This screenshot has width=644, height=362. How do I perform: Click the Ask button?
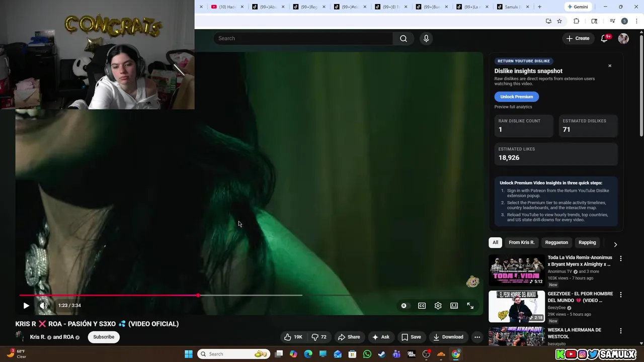pos(380,337)
